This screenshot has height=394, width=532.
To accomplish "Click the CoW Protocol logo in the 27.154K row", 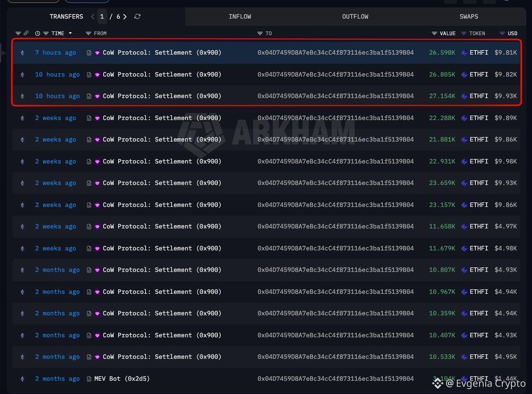I will pyautogui.click(x=98, y=96).
